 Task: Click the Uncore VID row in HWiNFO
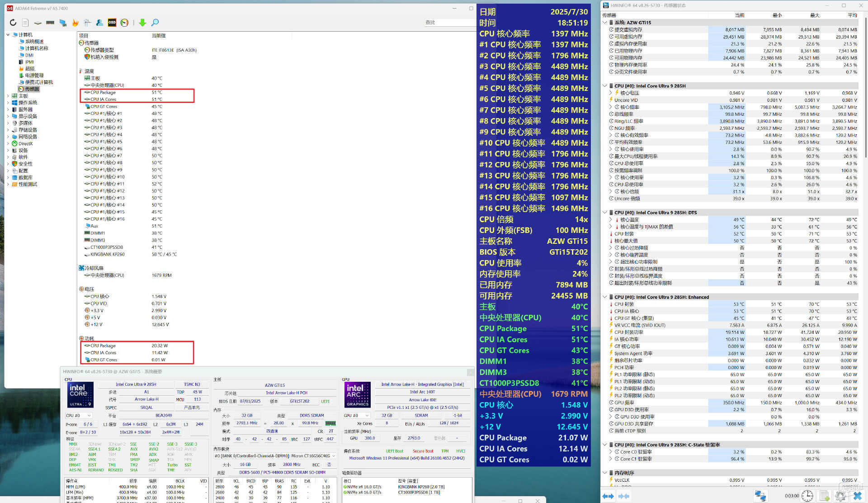[733, 100]
